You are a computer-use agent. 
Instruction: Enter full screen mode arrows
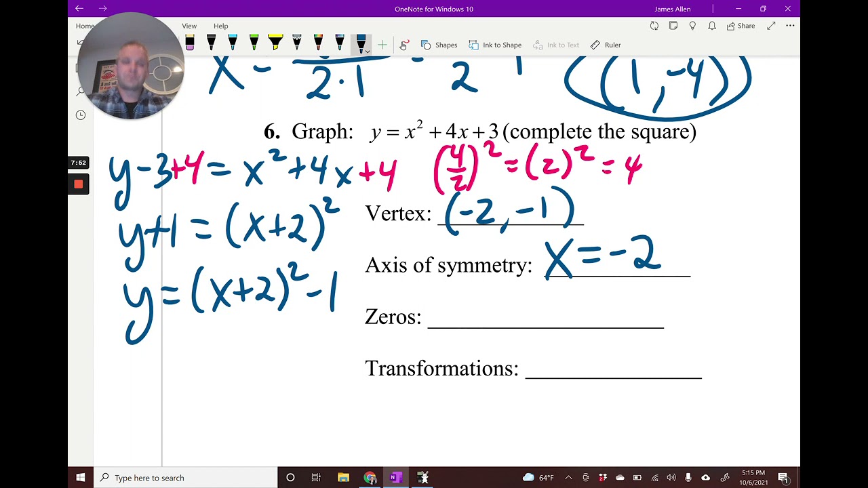(x=771, y=26)
